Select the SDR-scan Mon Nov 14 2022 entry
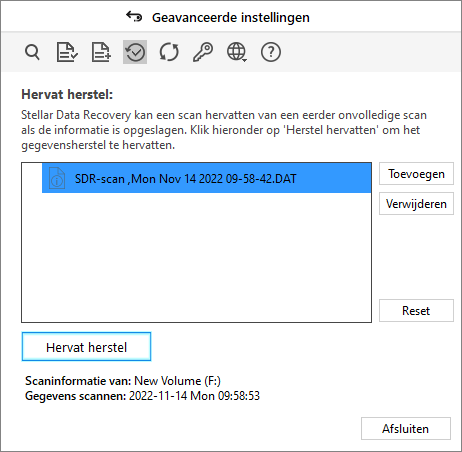Image resolution: width=462 pixels, height=452 pixels. [x=207, y=178]
